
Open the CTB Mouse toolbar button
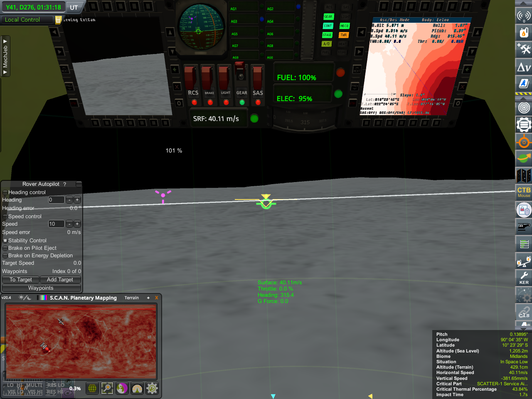coord(524,192)
